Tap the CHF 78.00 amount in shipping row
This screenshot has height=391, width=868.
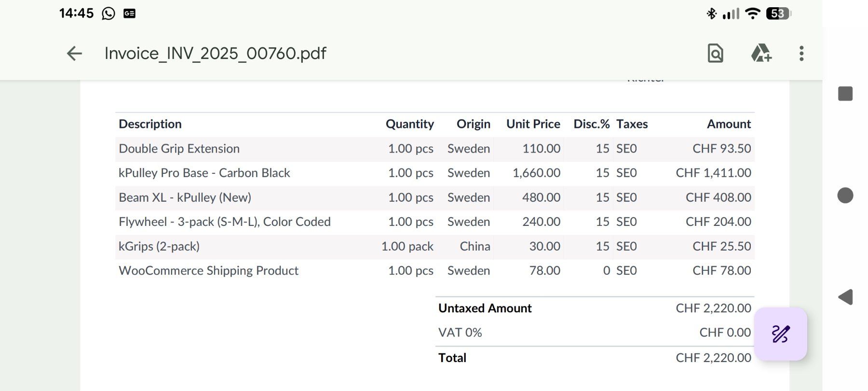(722, 270)
